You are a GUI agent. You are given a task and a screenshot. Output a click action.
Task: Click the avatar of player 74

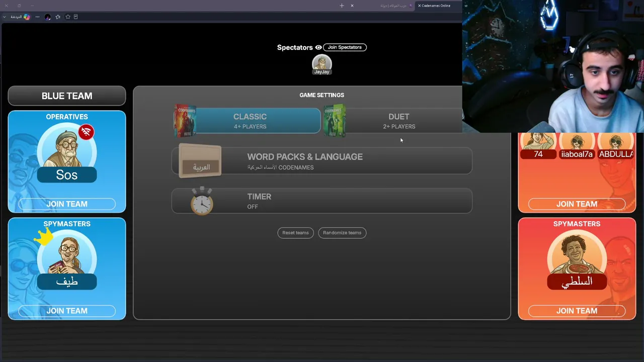(538, 141)
